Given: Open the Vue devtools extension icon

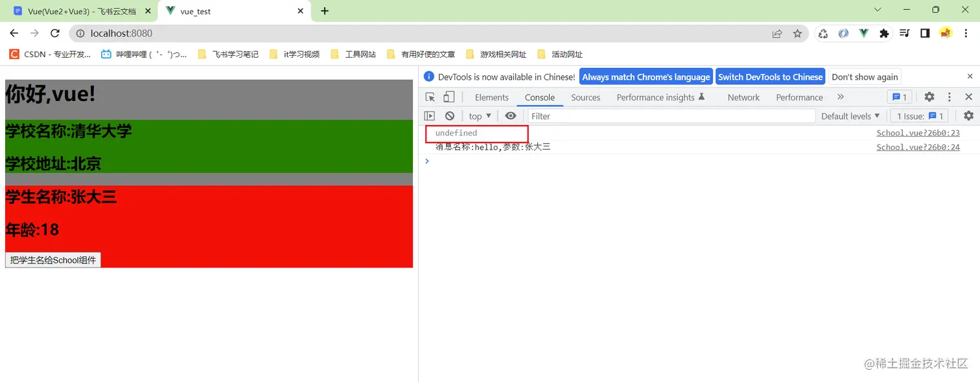Looking at the screenshot, I should 863,34.
